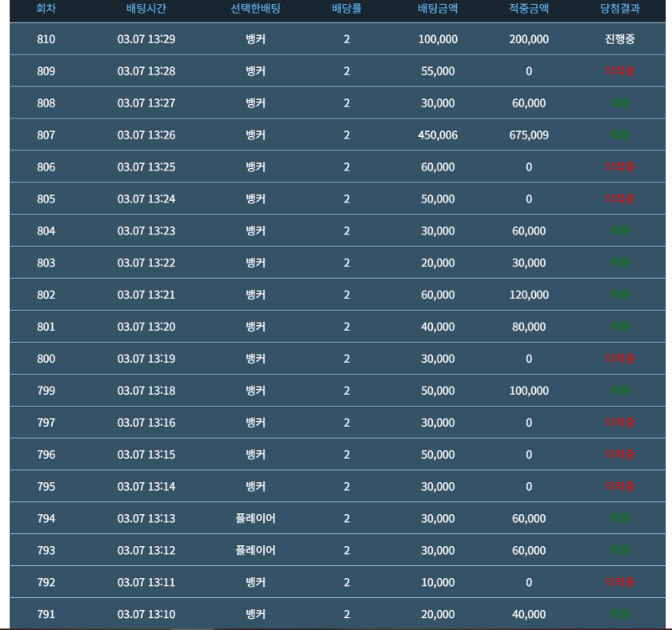Select the 450,006 bet amount cell
672x630 pixels.
tap(438, 135)
